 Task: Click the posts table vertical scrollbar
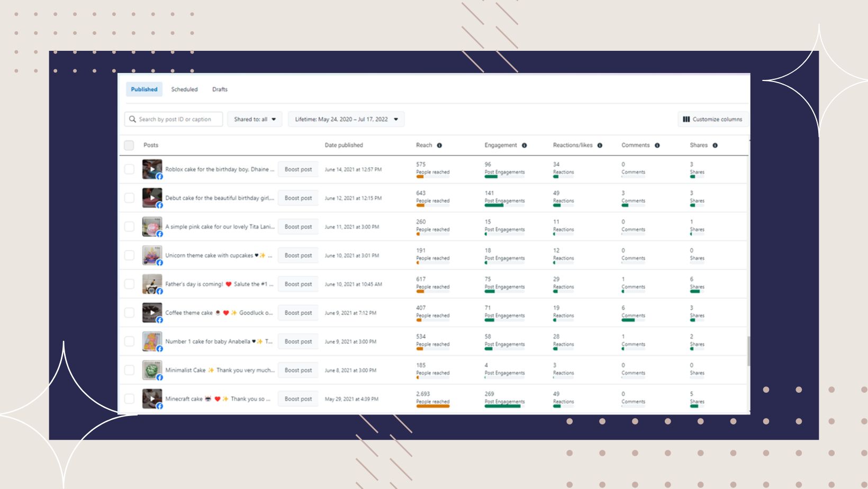(x=748, y=351)
